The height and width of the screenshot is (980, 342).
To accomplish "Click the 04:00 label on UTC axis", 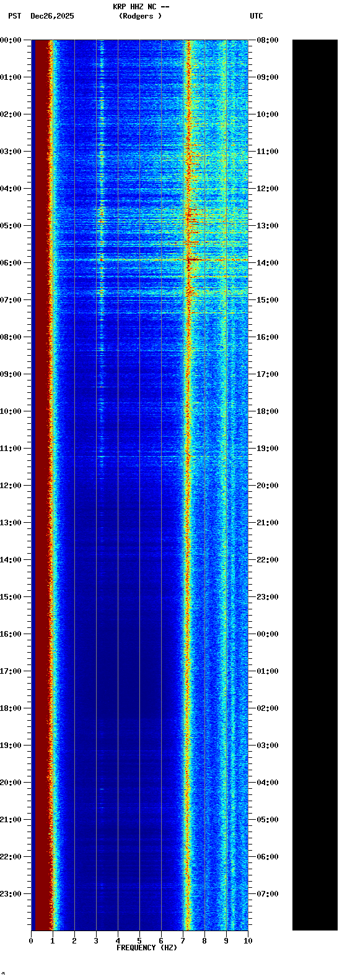I will (268, 783).
